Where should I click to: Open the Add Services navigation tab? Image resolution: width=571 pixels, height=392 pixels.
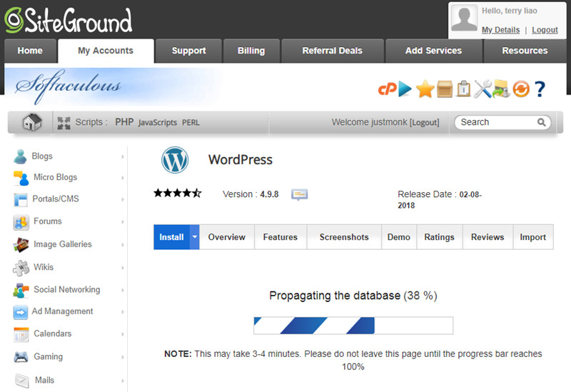[433, 51]
